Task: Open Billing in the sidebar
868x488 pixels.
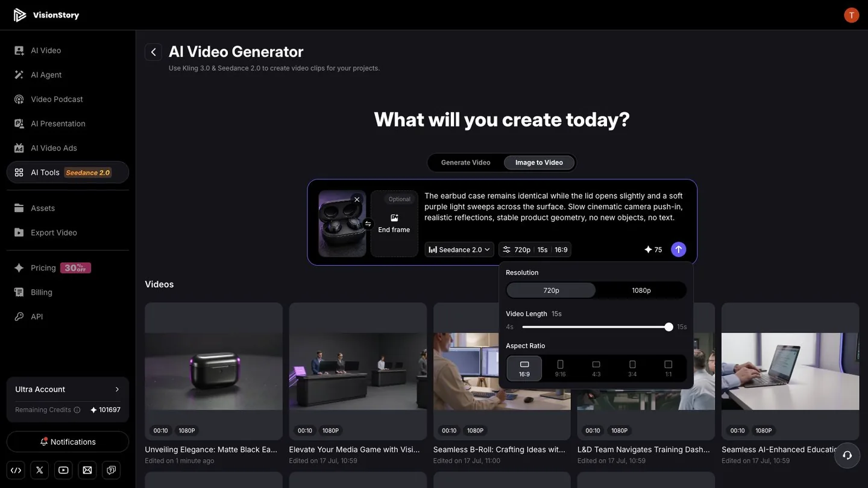Action: pyautogui.click(x=68, y=292)
